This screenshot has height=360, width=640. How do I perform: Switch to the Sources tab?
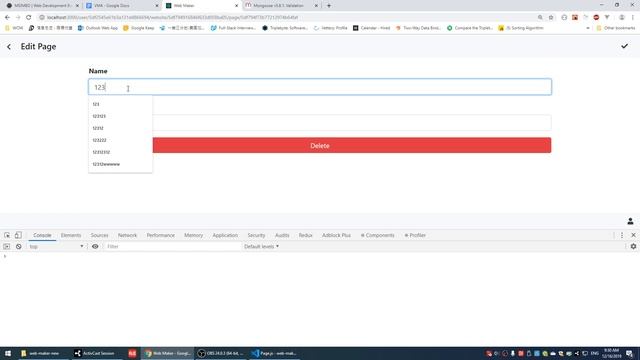[x=100, y=236]
